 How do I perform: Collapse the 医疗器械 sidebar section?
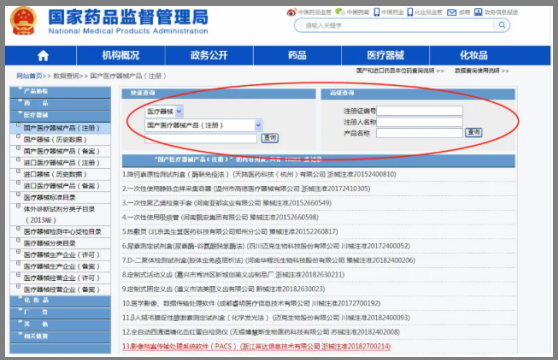[60, 115]
